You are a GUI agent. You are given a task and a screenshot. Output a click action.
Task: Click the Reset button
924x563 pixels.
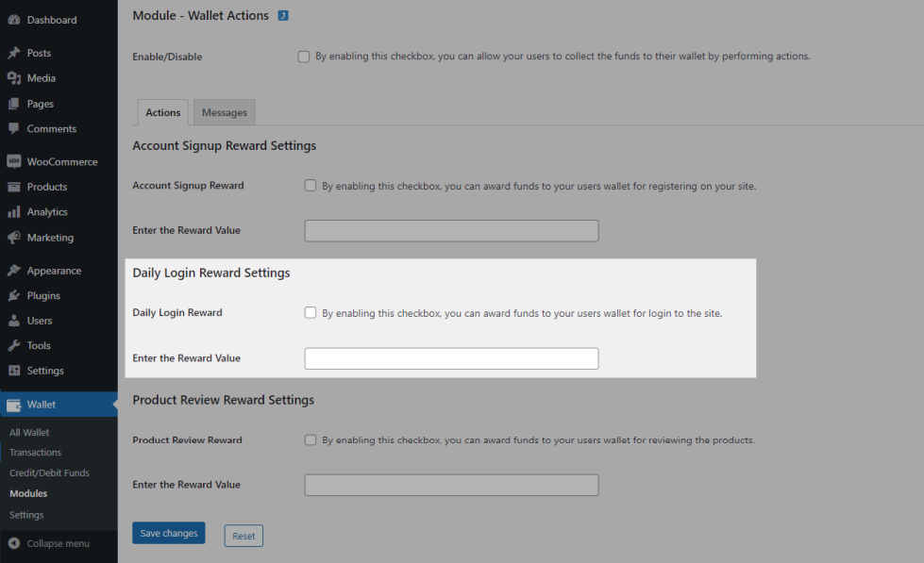point(244,536)
